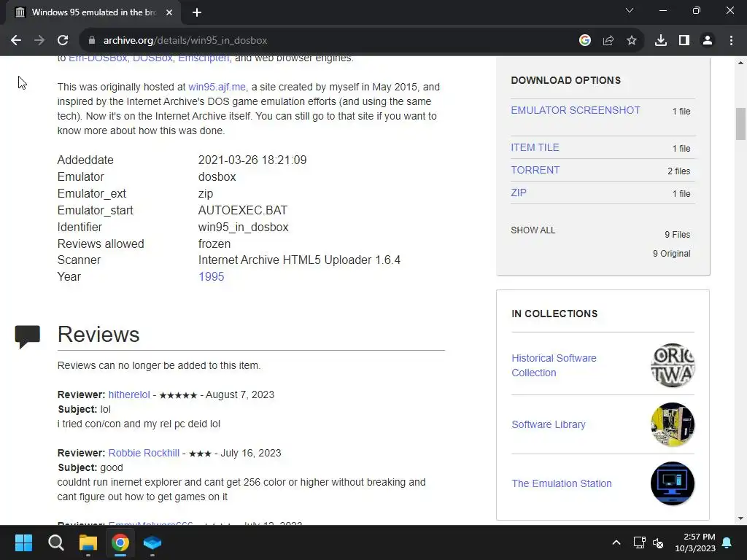The height and width of the screenshot is (560, 747).
Task: Go back using the browser back arrow
Action: pos(16,41)
